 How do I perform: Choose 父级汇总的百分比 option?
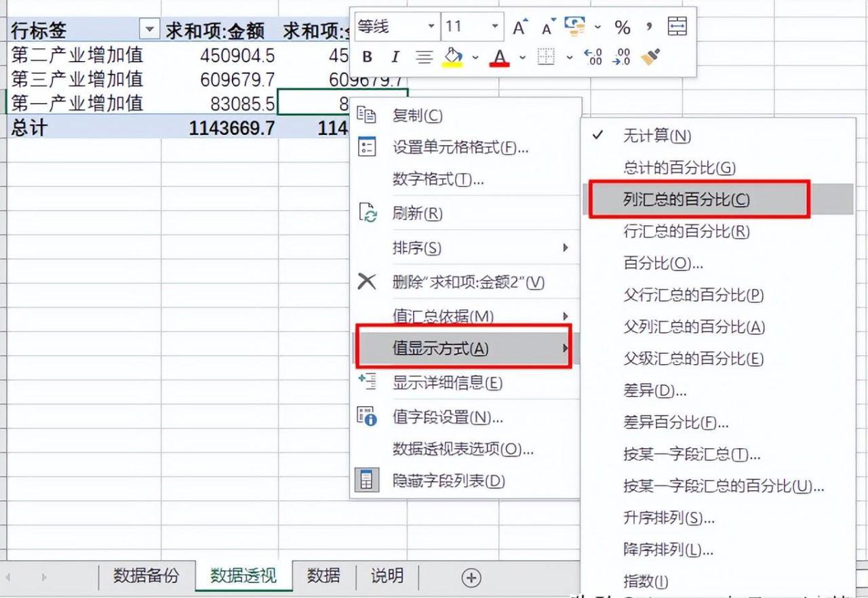point(718,359)
